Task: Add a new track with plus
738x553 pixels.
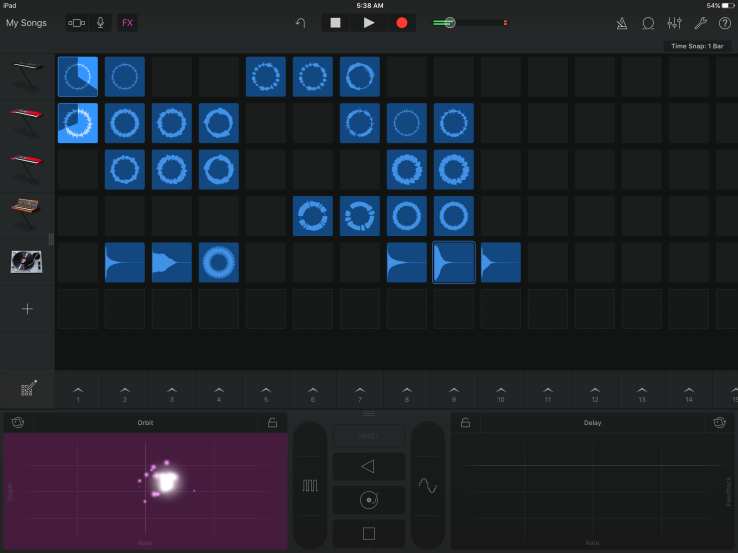Action: point(27,309)
